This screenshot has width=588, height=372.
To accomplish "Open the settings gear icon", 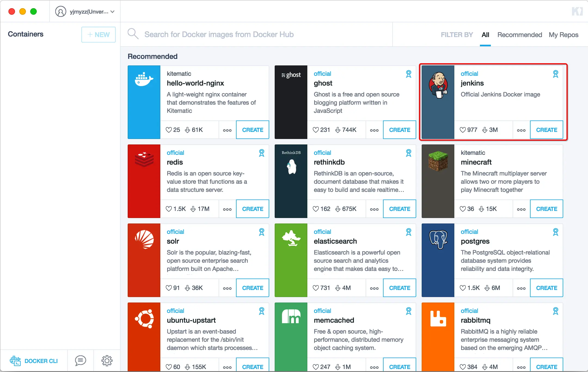I will point(107,361).
